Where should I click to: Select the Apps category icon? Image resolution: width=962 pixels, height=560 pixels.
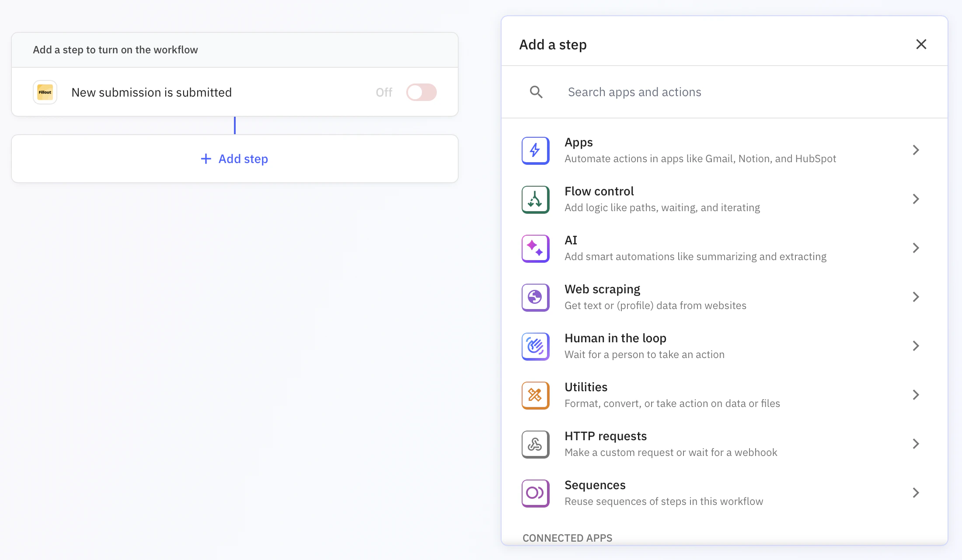[x=535, y=150]
